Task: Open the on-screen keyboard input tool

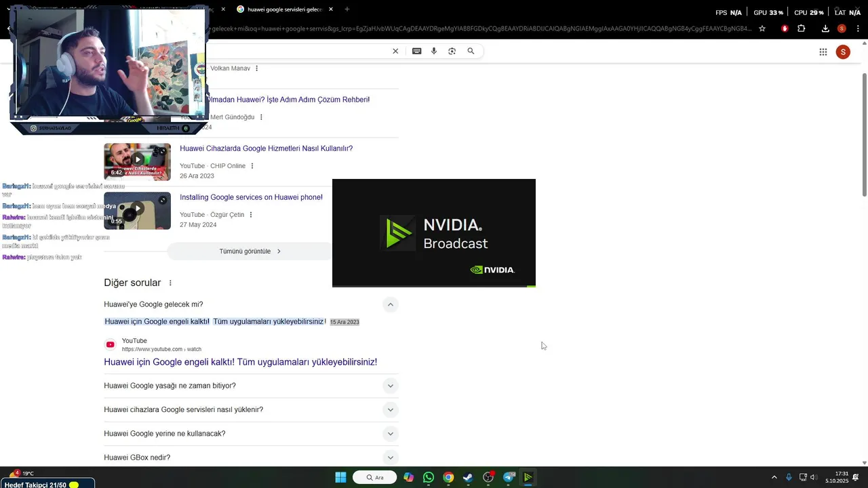Action: coord(416,52)
